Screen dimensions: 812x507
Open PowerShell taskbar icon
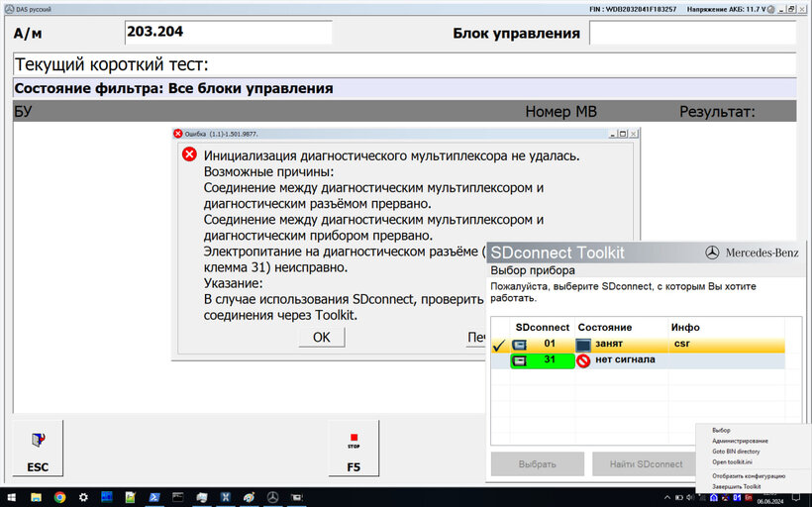coord(153,498)
